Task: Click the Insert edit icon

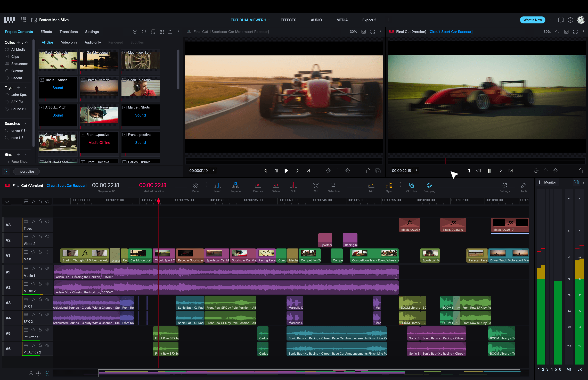Action: pyautogui.click(x=218, y=185)
